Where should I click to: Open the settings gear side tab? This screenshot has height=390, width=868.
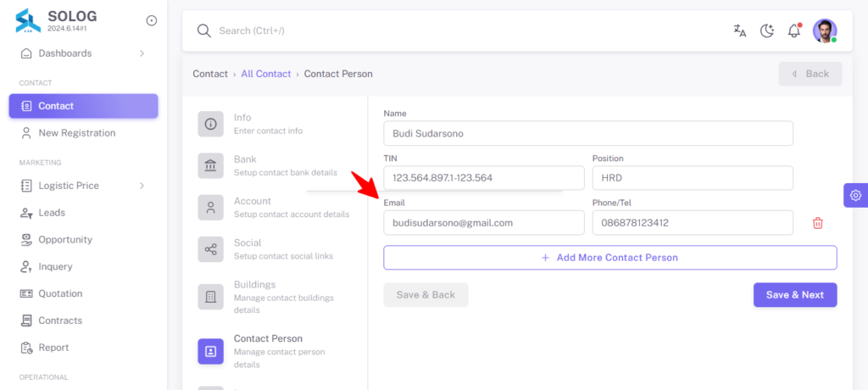(856, 195)
